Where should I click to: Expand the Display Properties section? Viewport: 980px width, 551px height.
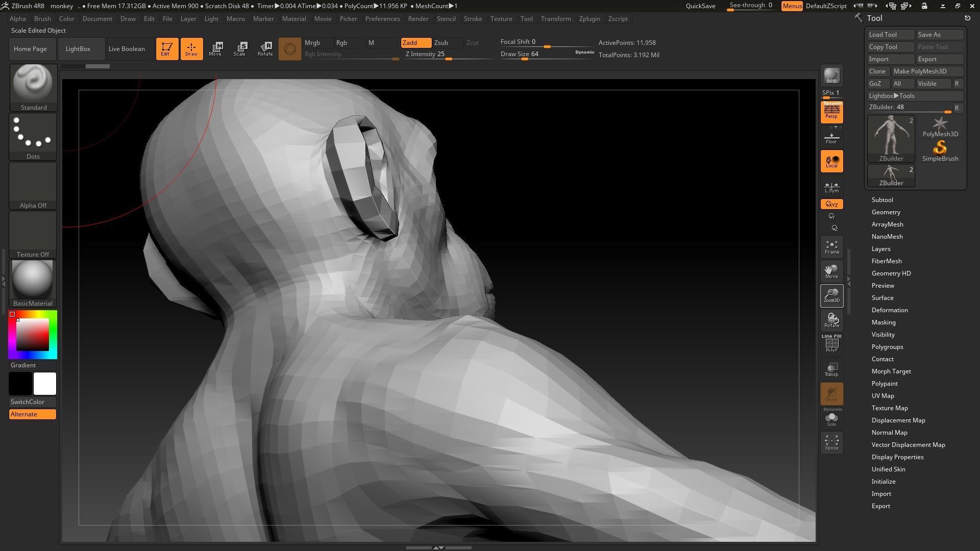pyautogui.click(x=897, y=457)
